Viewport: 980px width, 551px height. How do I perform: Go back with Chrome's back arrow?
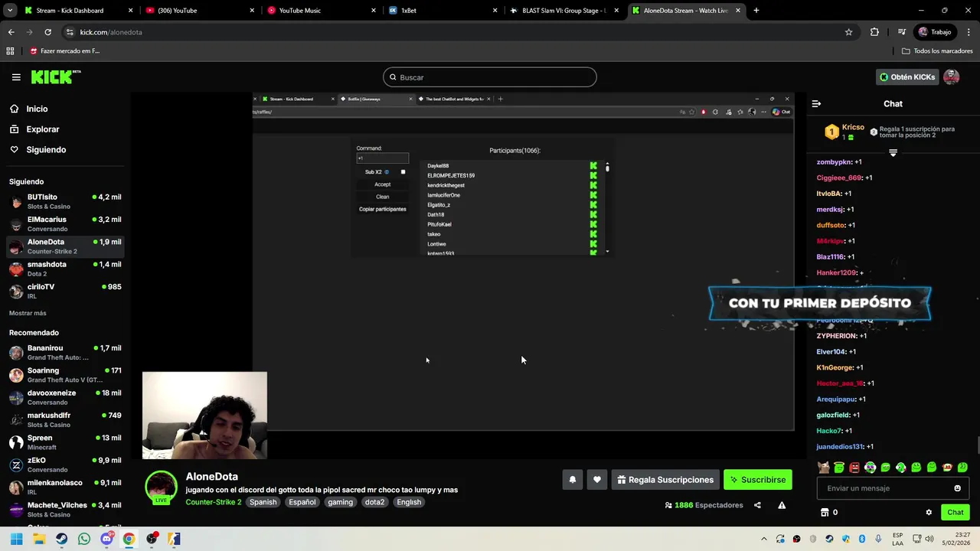pos(11,32)
